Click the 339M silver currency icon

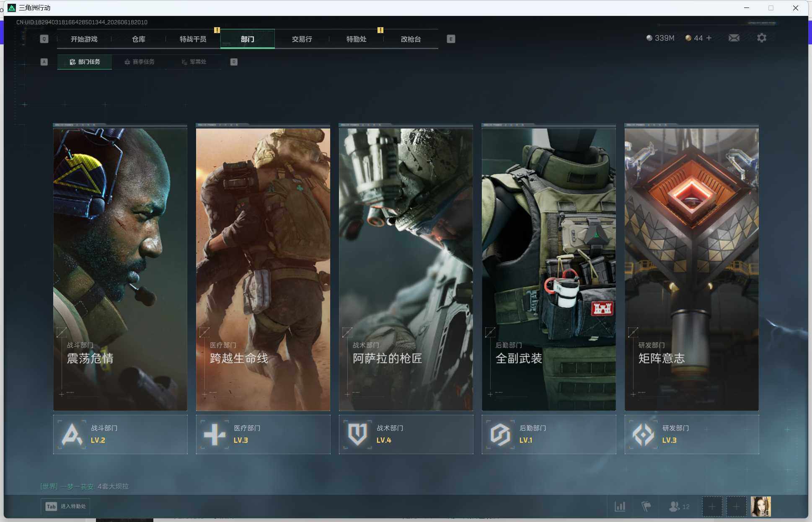click(x=649, y=38)
